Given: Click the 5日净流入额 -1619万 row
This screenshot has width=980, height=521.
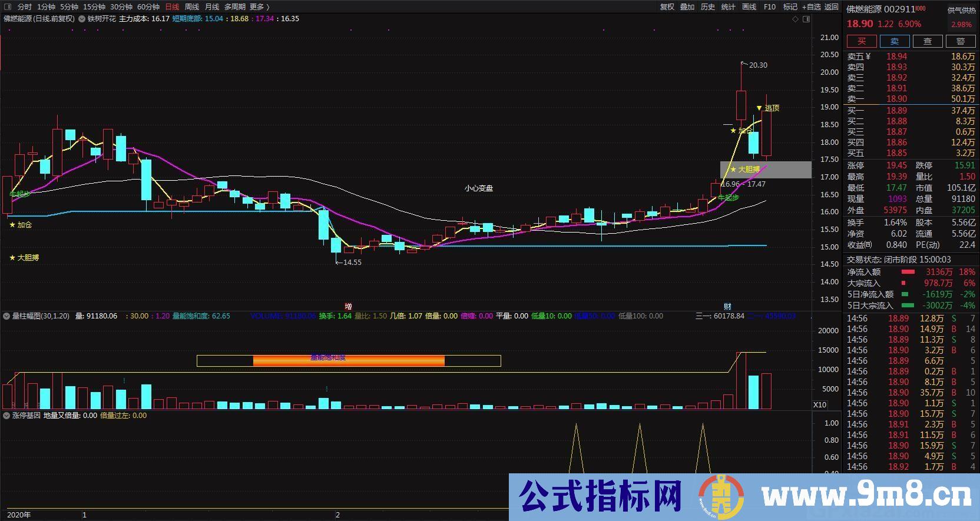Looking at the screenshot, I should (x=912, y=294).
